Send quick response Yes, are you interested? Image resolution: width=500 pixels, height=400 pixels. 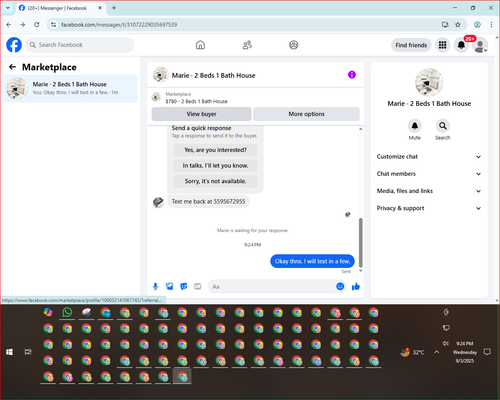pyautogui.click(x=215, y=150)
